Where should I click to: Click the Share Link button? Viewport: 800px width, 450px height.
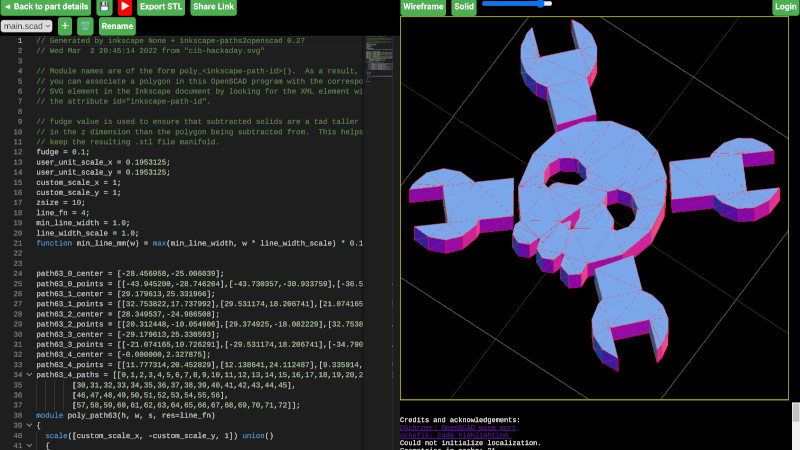[213, 7]
